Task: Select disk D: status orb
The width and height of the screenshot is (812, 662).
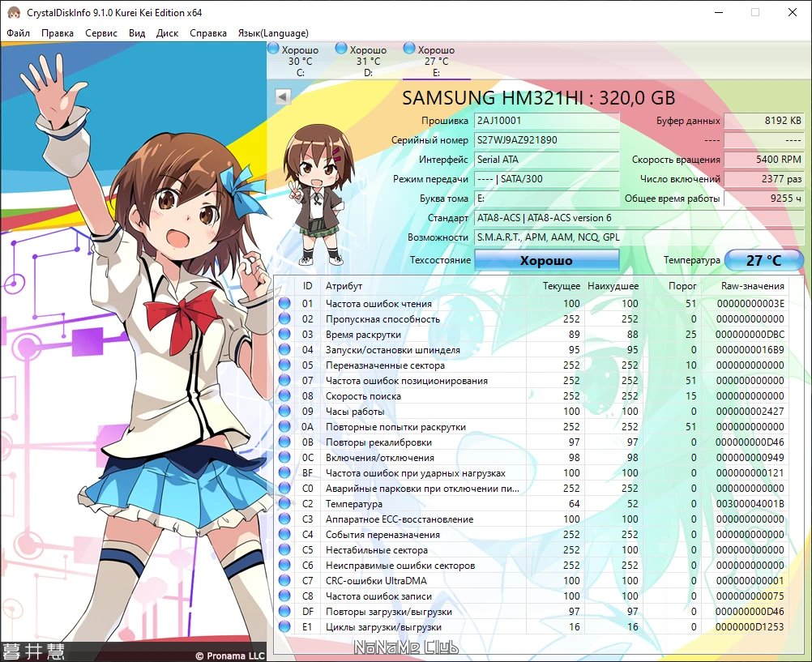Action: 341,49
